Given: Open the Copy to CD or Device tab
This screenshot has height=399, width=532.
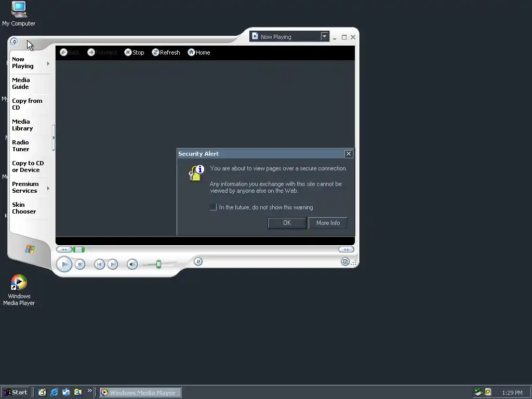Looking at the screenshot, I should coord(28,167).
